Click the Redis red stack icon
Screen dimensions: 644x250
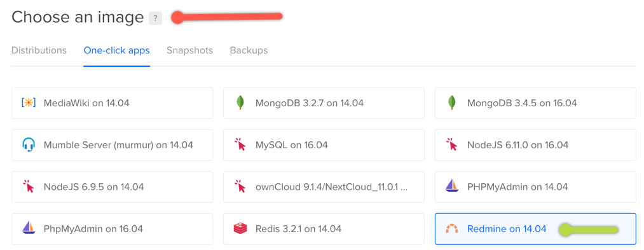pos(240,228)
